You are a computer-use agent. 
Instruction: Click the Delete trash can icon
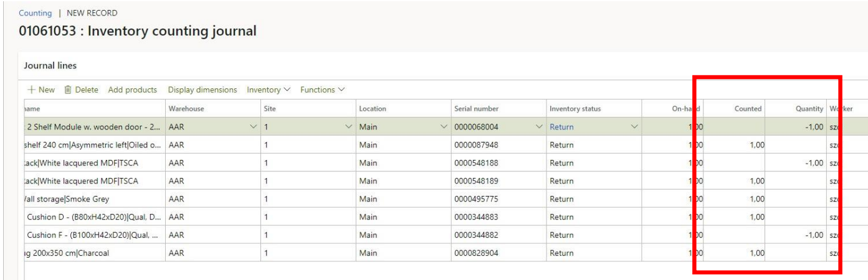pos(69,90)
